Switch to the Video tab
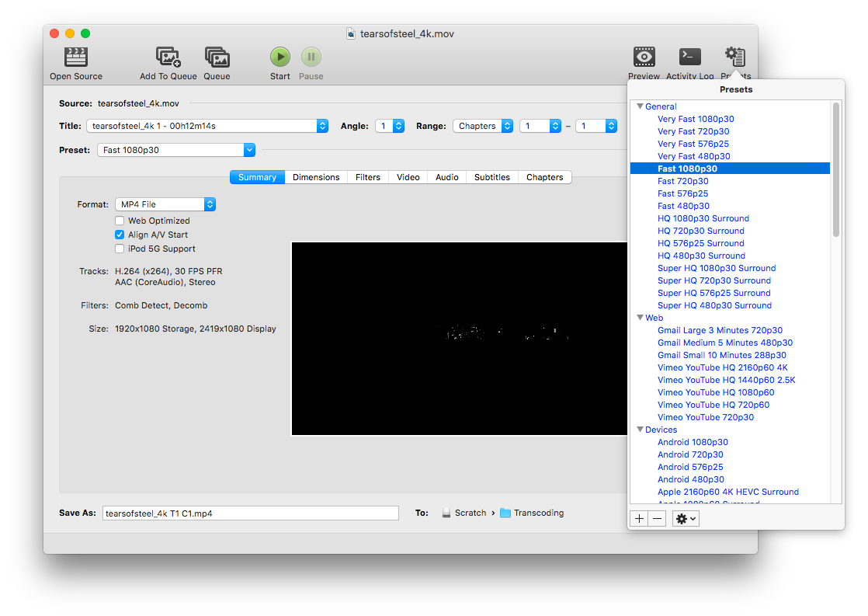 coord(408,177)
